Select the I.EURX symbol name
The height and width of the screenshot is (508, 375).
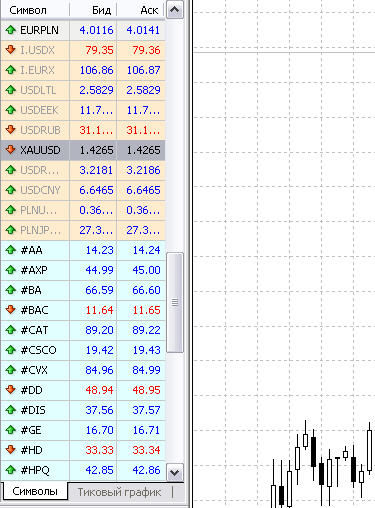37,70
